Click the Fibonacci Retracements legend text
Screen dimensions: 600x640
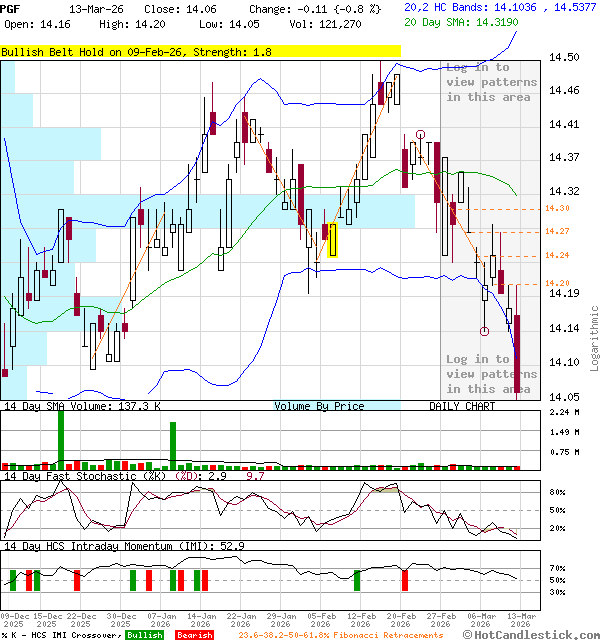click(340, 635)
